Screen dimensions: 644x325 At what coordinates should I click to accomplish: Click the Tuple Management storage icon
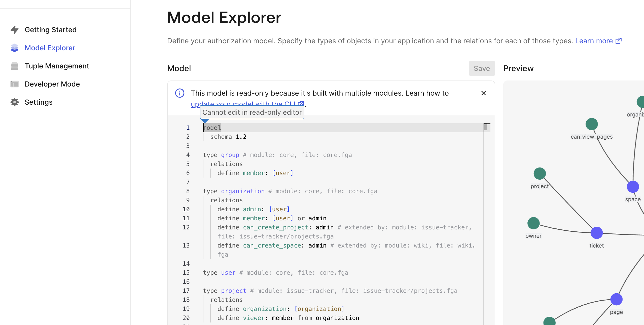click(15, 66)
